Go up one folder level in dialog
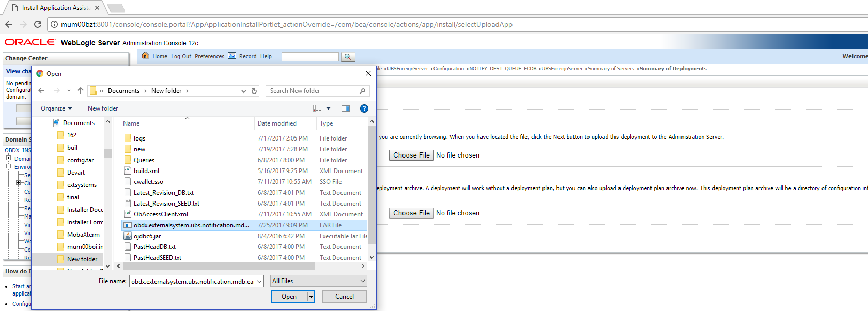 pos(81,91)
